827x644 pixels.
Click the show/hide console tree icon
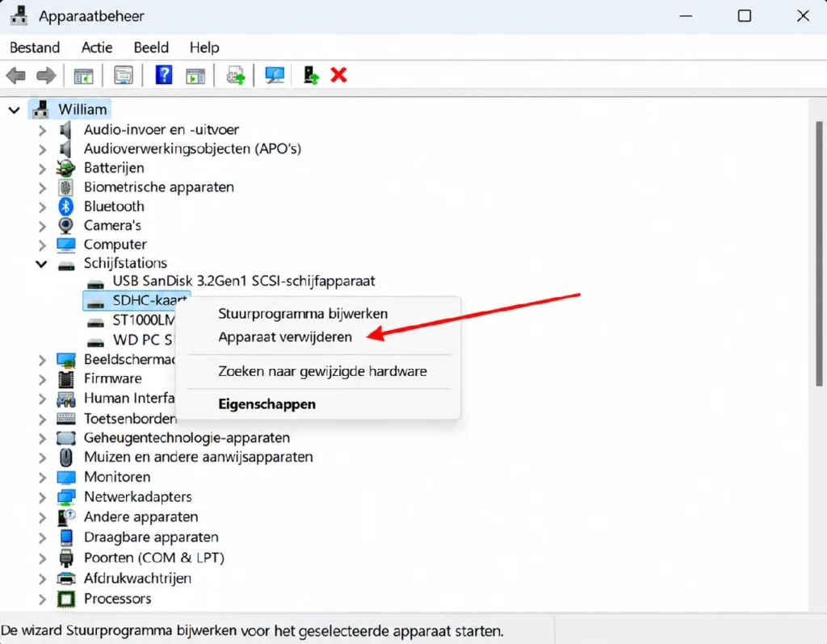83,75
